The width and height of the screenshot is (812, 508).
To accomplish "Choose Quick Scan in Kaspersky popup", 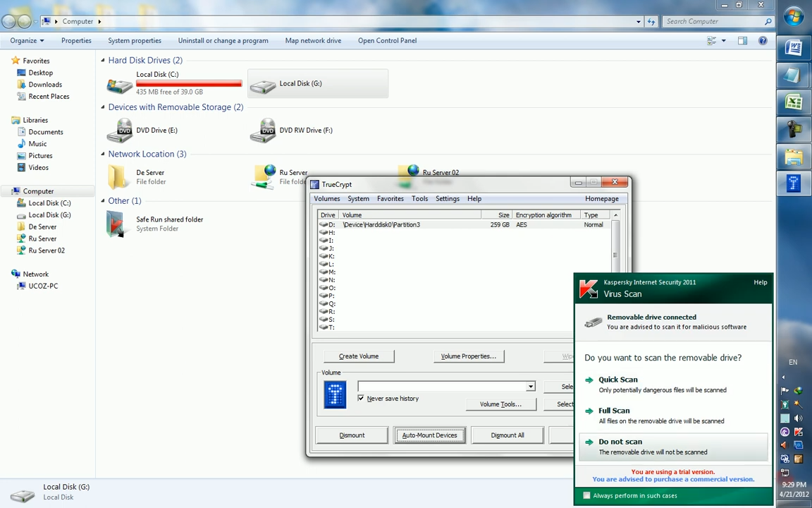I will [x=673, y=384].
